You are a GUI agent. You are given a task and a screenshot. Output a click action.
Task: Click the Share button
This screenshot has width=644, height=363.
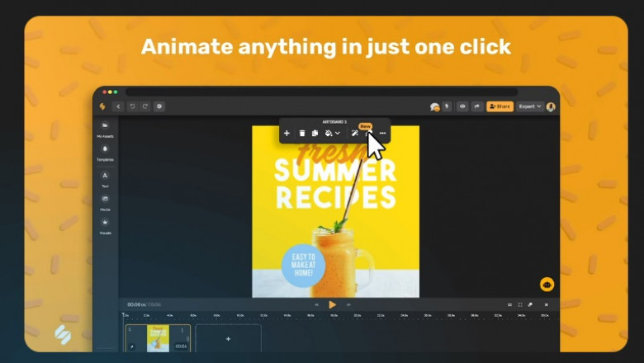(x=500, y=106)
